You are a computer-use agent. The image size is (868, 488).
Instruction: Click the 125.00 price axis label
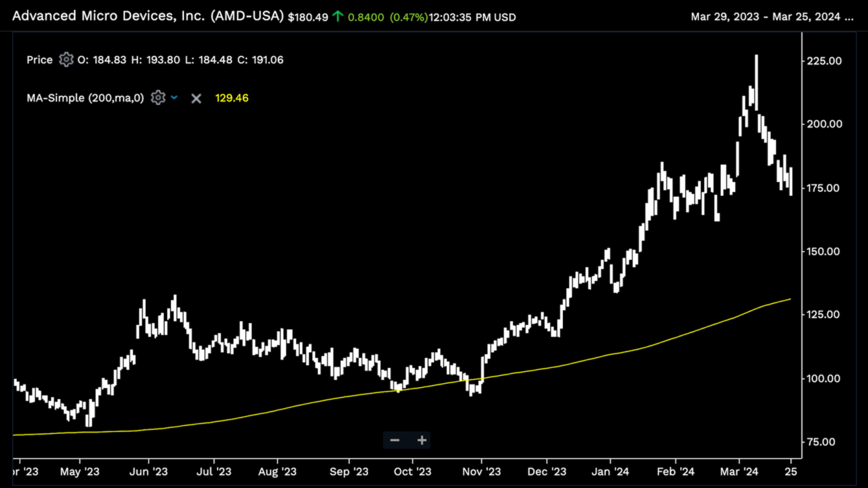tap(824, 315)
